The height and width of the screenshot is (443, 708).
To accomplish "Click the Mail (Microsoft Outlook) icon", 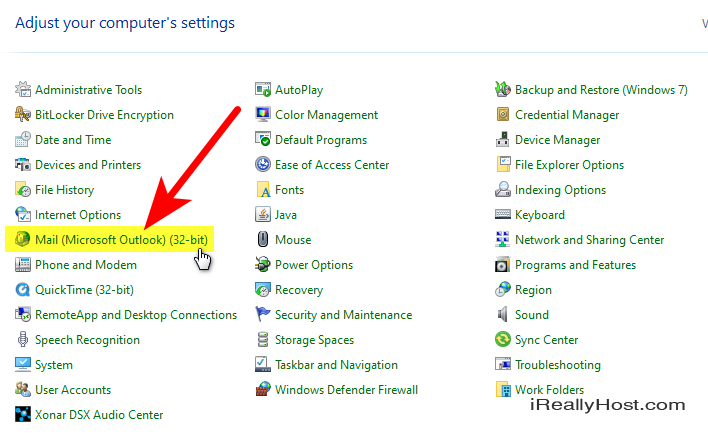I will [22, 239].
